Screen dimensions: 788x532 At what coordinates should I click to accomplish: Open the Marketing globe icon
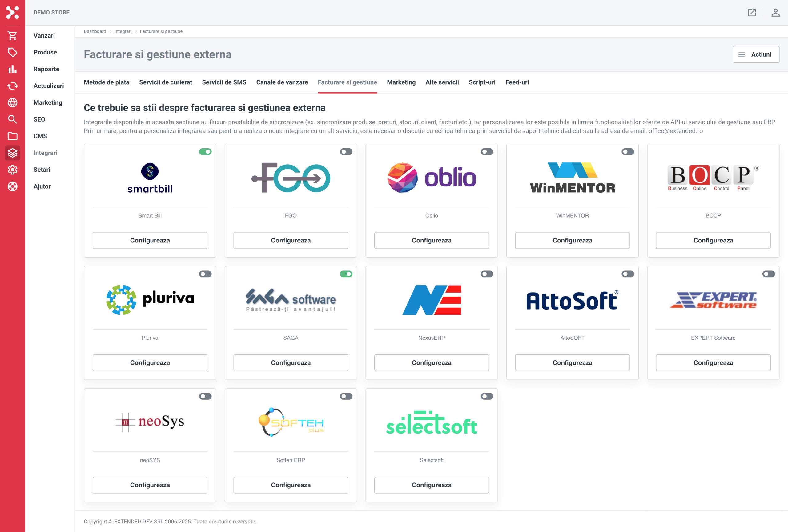coord(13,102)
